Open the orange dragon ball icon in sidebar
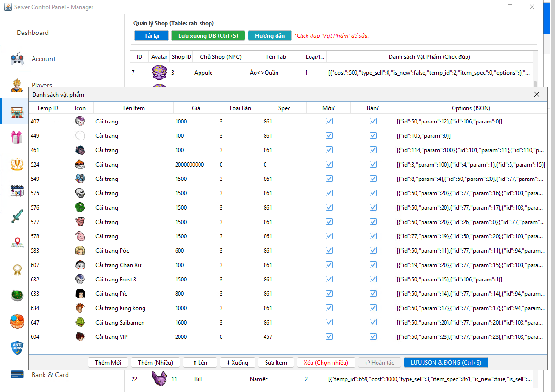 click(x=17, y=322)
